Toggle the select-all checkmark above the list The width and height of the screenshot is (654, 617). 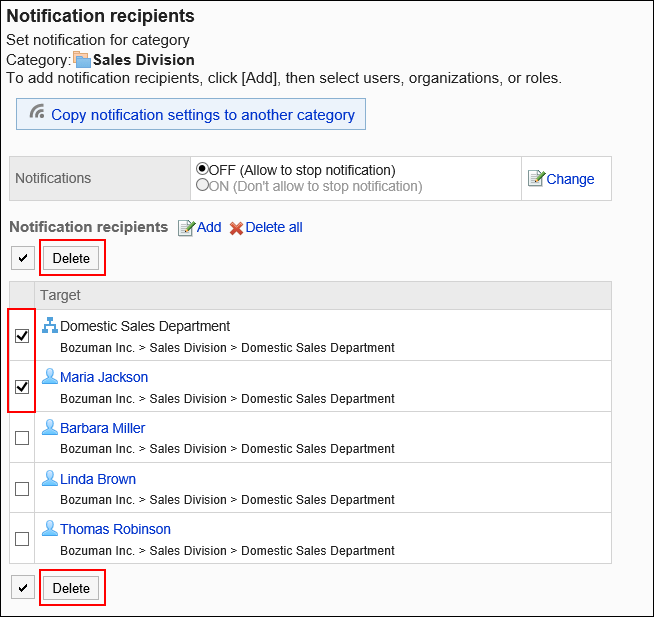pos(23,258)
